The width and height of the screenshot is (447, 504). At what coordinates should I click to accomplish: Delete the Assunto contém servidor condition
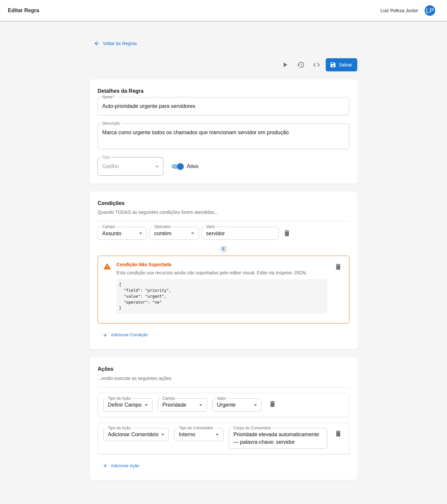coord(287,233)
